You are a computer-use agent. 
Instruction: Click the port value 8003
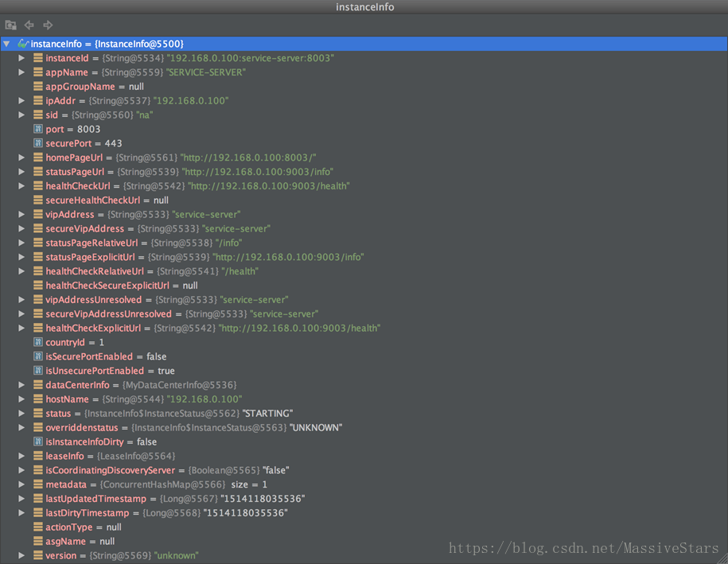tap(88, 129)
